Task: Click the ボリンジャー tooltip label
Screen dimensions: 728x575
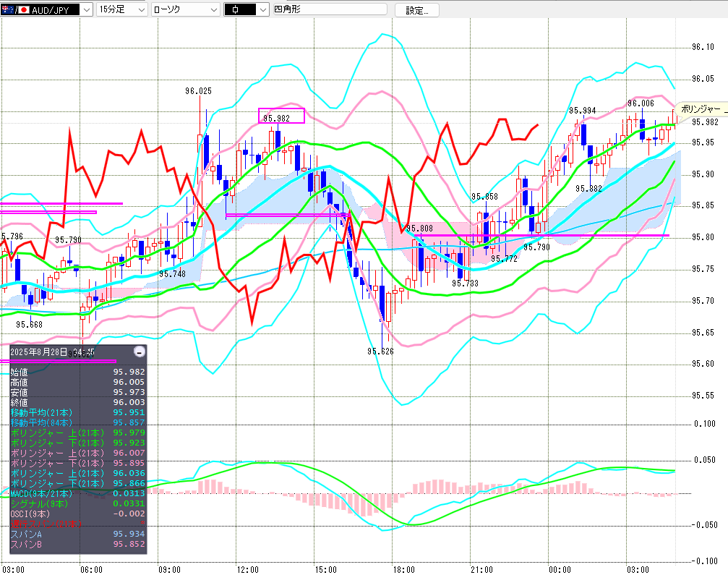Action: [701, 109]
